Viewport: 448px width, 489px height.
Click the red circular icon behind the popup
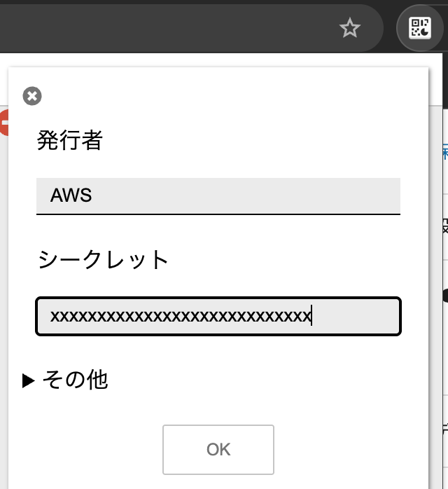[3, 123]
